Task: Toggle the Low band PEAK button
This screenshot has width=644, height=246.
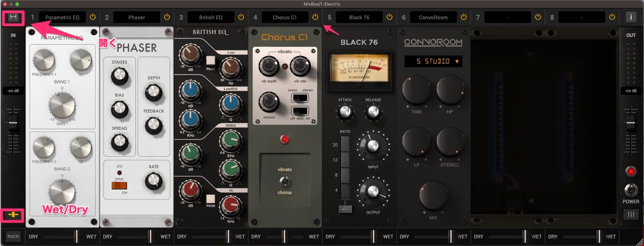Action: coord(211,60)
